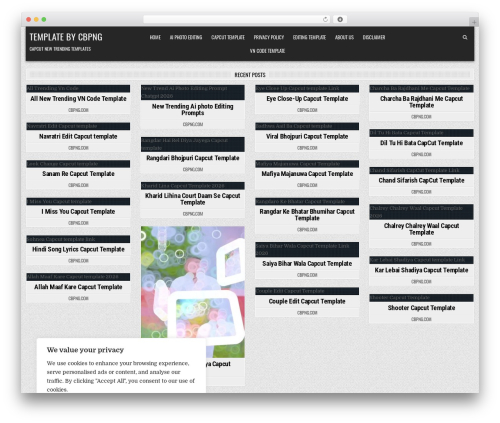
Task: Click the browser reload icon
Action: click(x=325, y=20)
